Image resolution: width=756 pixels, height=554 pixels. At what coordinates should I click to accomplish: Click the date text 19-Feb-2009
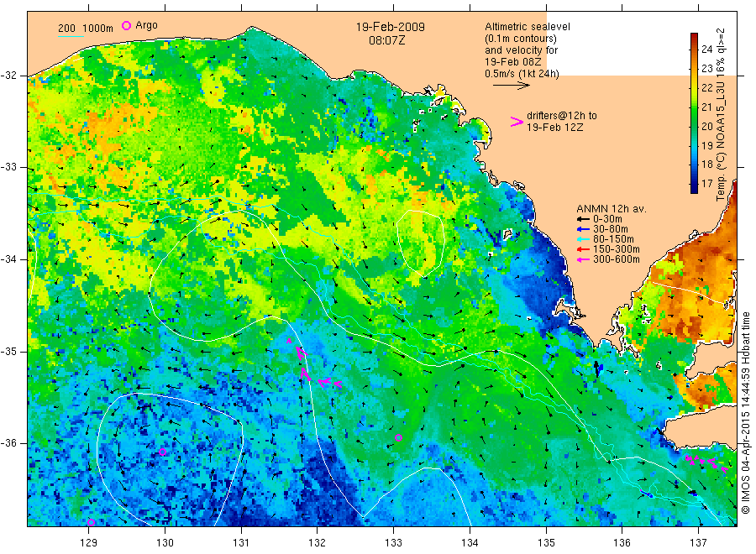coord(390,27)
